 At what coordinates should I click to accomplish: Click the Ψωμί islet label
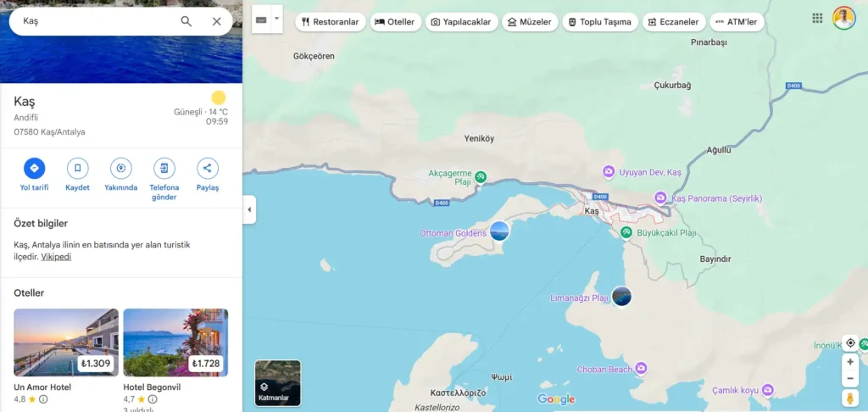(x=501, y=377)
